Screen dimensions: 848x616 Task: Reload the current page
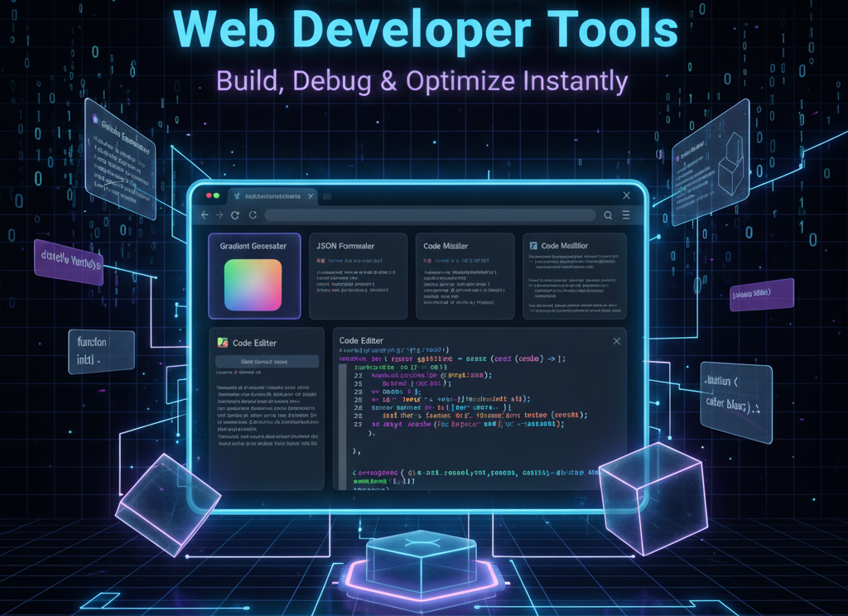click(x=235, y=214)
